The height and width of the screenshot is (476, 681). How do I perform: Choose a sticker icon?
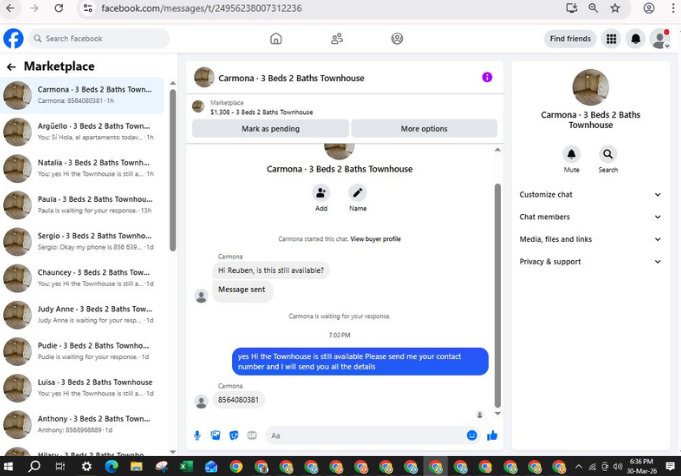pyautogui.click(x=234, y=435)
